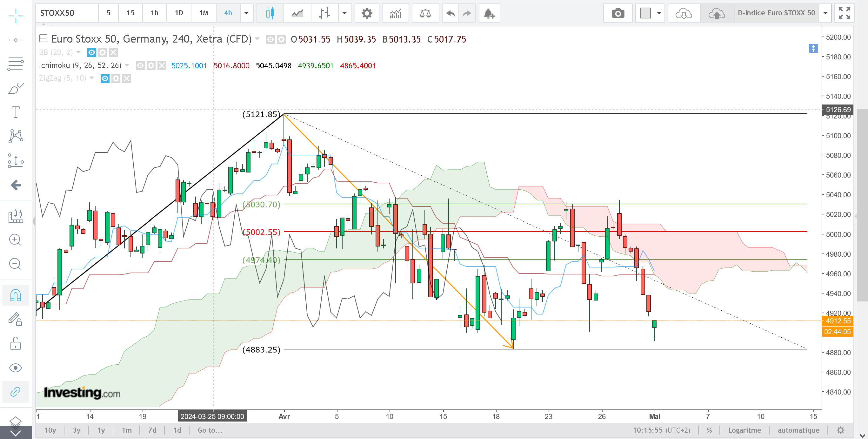The image size is (868, 439).
Task: Redo the last chart action
Action: tap(467, 13)
